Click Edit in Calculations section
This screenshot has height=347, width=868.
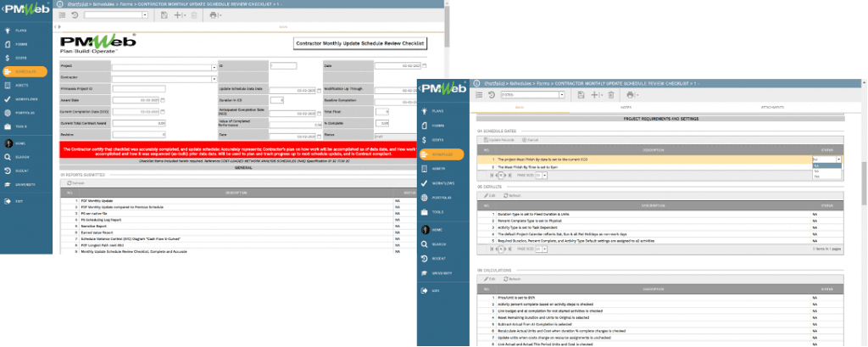click(490, 279)
